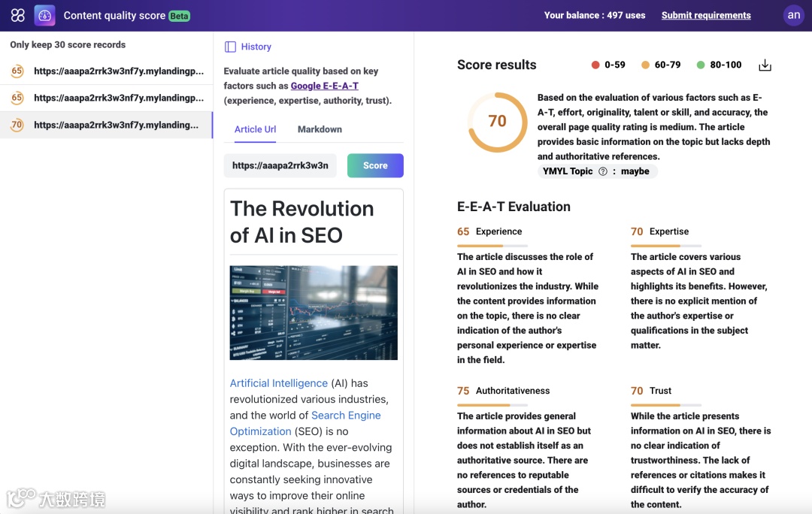Select the history record scored 70

(x=106, y=125)
